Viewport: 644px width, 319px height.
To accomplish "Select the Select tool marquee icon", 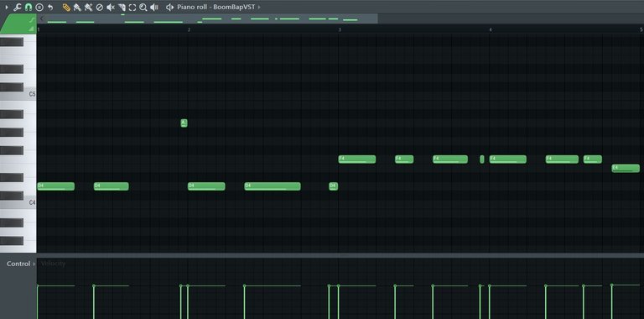I will coord(132,7).
